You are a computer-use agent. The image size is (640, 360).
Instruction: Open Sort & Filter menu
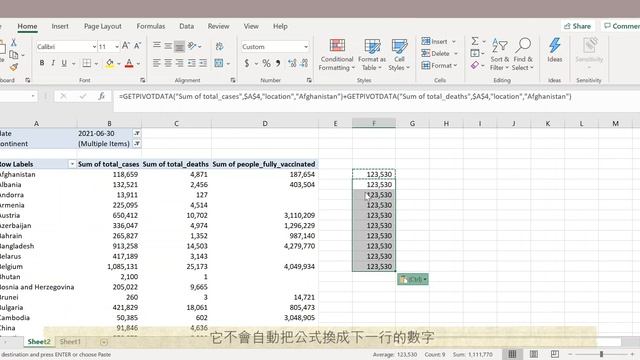tap(500, 55)
